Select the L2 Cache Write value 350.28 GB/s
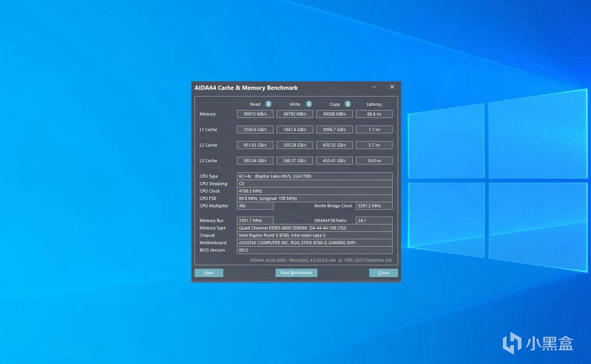 295,145
